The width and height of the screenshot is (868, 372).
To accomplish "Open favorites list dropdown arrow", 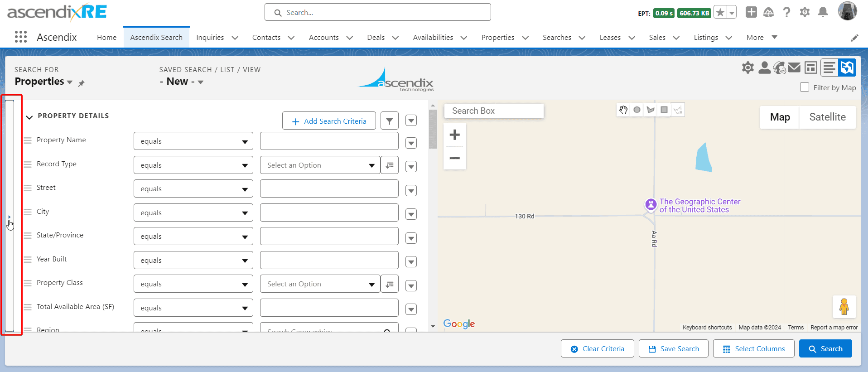I will tap(732, 13).
